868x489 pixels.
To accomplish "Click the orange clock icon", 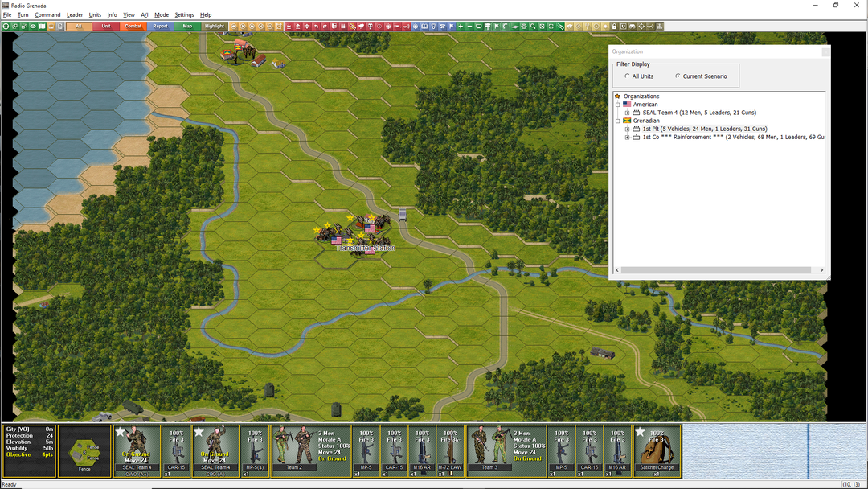I will point(279,26).
